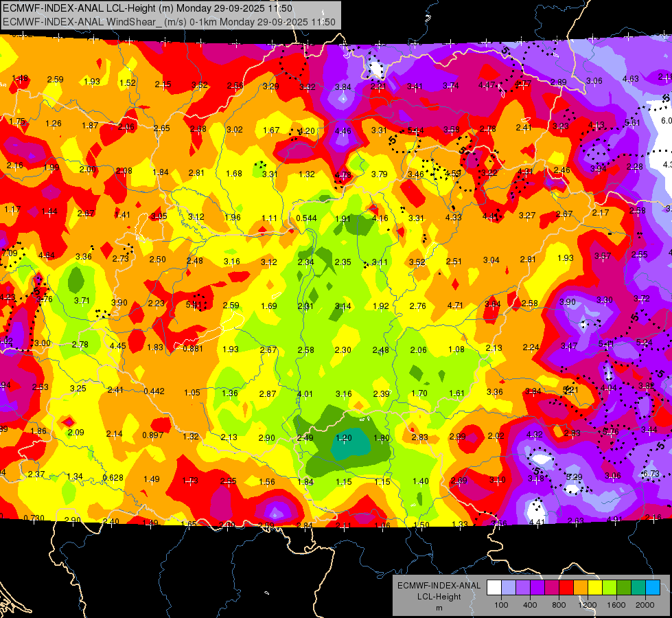Click the 'LCL-Height' text in legend box

[439, 597]
